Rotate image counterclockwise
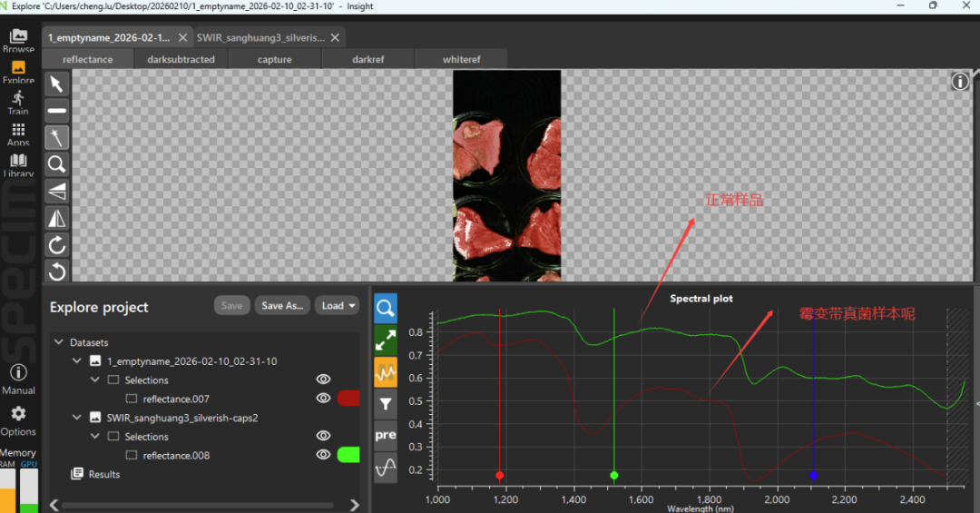 pos(57,271)
